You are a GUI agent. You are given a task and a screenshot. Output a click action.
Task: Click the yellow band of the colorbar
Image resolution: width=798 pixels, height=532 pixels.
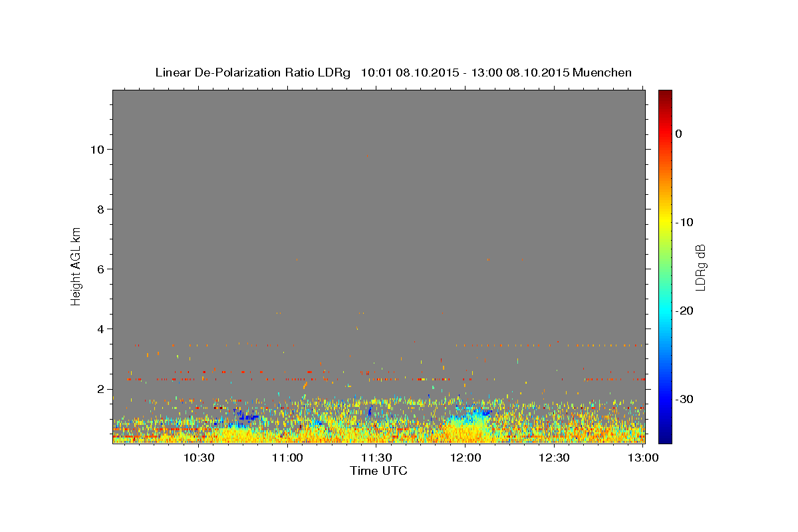tap(665, 222)
